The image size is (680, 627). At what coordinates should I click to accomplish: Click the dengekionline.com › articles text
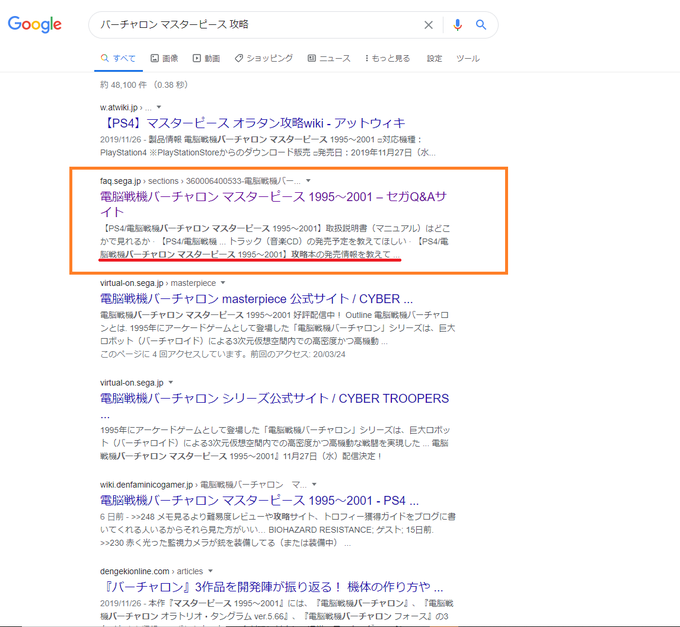pos(151,571)
